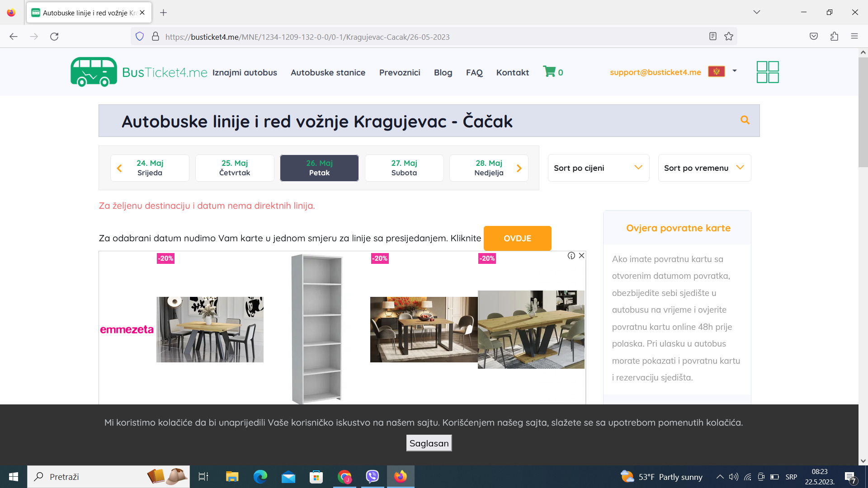Expand the language flag dropdown
The height and width of the screenshot is (488, 868).
point(735,71)
